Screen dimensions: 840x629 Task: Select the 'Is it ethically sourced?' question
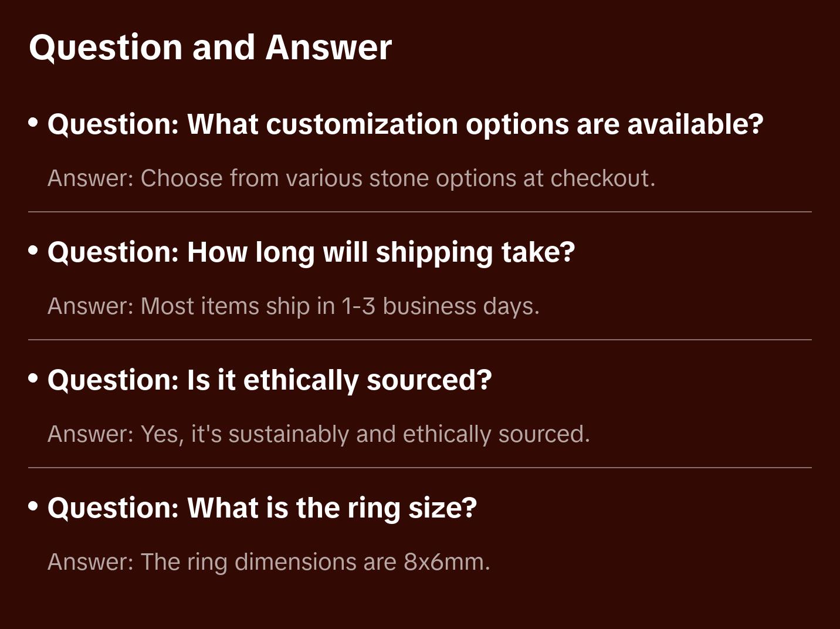tap(269, 380)
